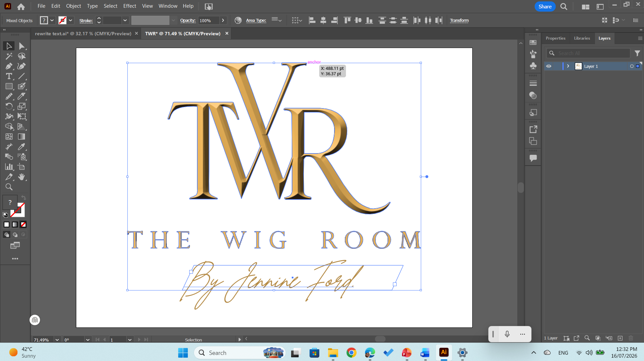The image size is (644, 361).
Task: Open the Opacity panel link
Action: point(188,20)
